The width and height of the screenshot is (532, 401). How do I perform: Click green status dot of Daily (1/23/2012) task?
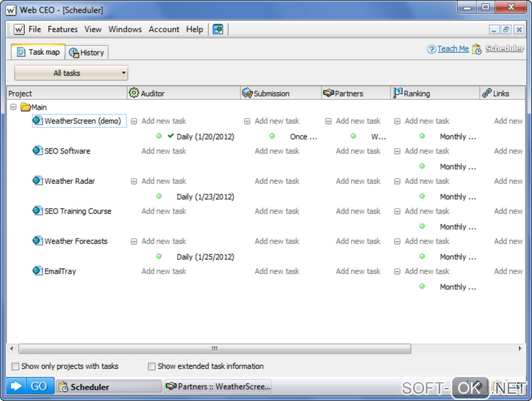point(159,196)
